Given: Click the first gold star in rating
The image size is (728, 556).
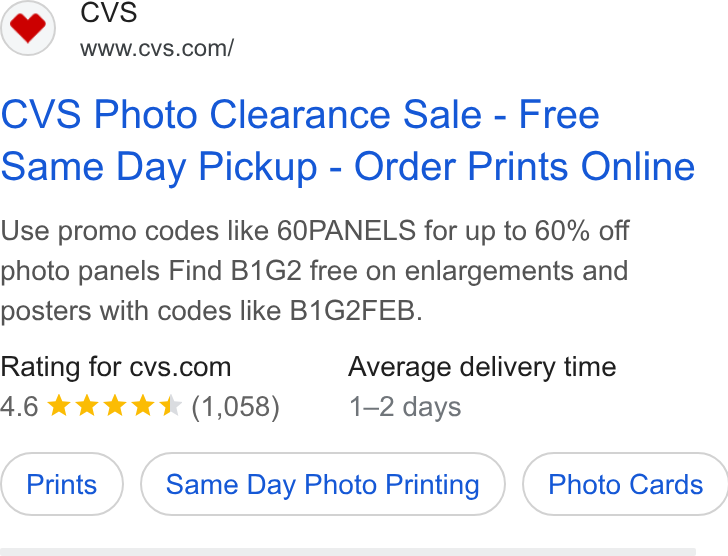Looking at the screenshot, I should 59,406.
